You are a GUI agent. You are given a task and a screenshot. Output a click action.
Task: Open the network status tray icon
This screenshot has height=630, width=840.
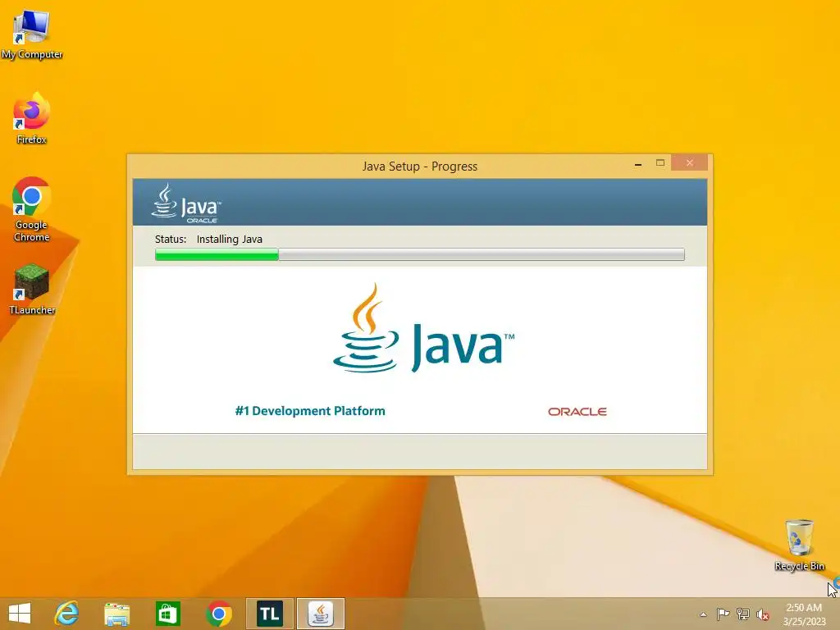coord(743,614)
